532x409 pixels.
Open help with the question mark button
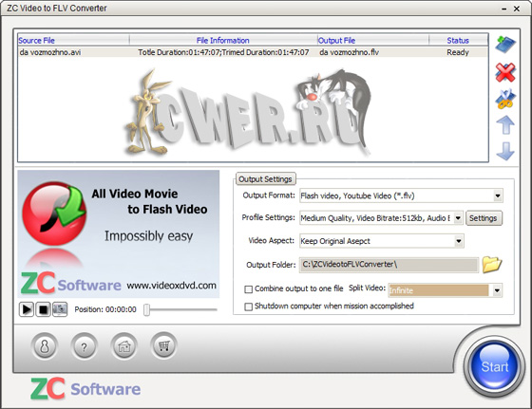[85, 346]
